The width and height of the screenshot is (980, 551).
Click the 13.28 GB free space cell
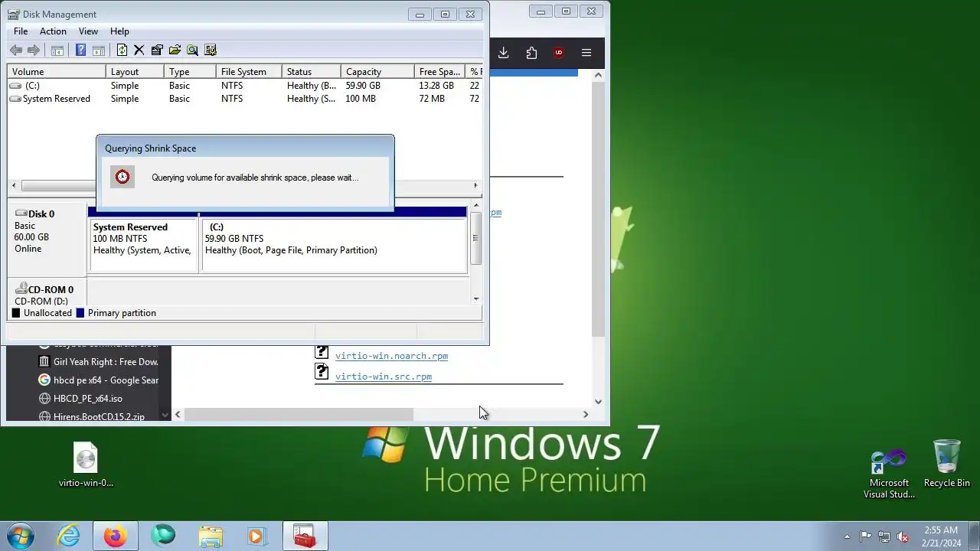coord(436,86)
